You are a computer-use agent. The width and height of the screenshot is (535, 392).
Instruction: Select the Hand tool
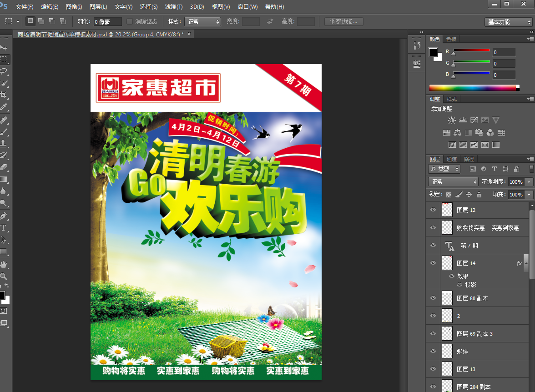click(4, 264)
